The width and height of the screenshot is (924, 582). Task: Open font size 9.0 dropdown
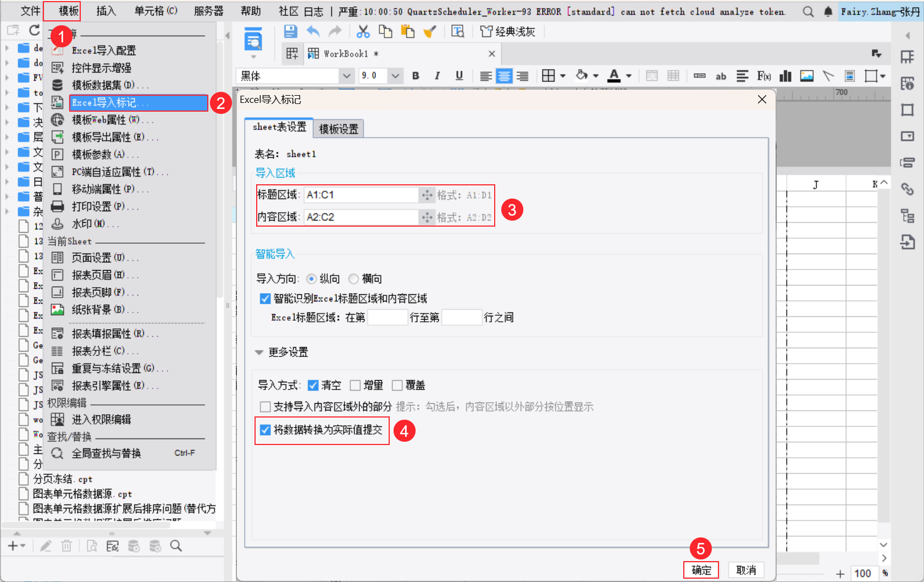click(x=395, y=76)
